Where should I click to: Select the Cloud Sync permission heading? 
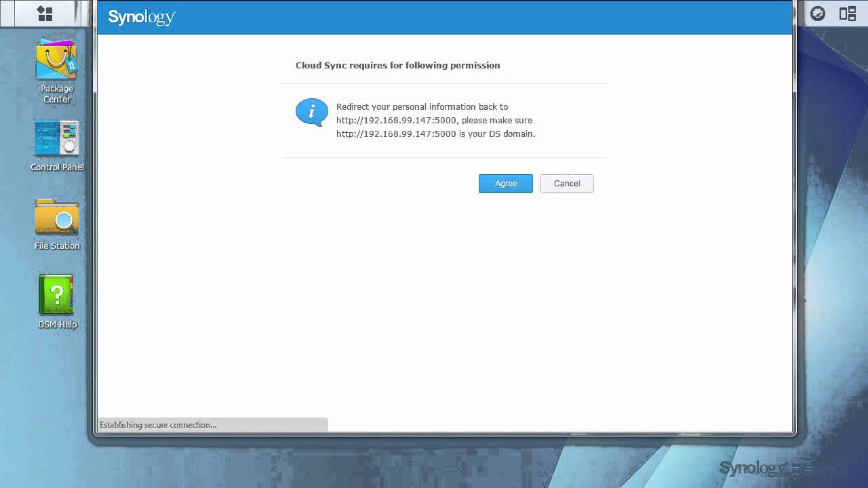click(x=397, y=65)
